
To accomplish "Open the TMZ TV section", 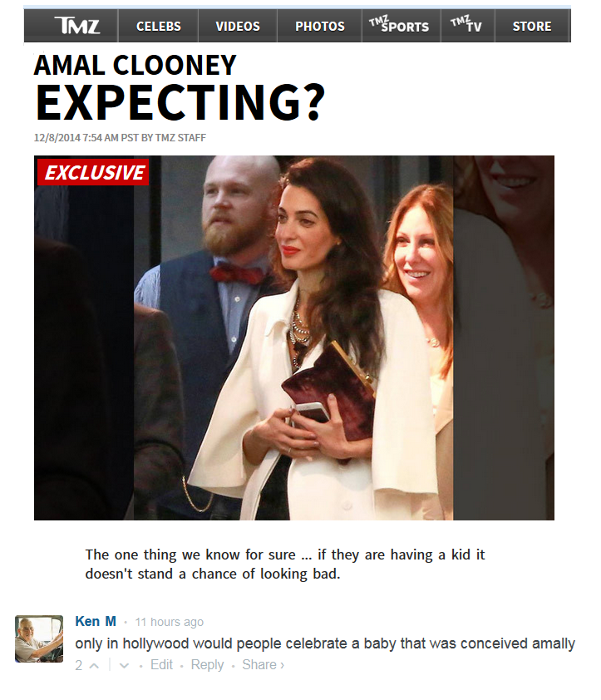I will click(x=466, y=25).
